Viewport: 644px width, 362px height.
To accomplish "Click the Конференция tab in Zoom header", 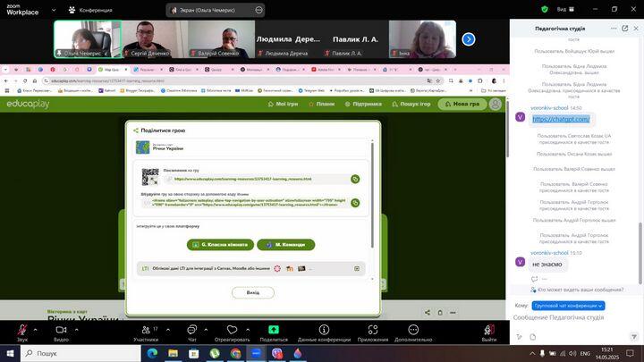I will (90, 10).
